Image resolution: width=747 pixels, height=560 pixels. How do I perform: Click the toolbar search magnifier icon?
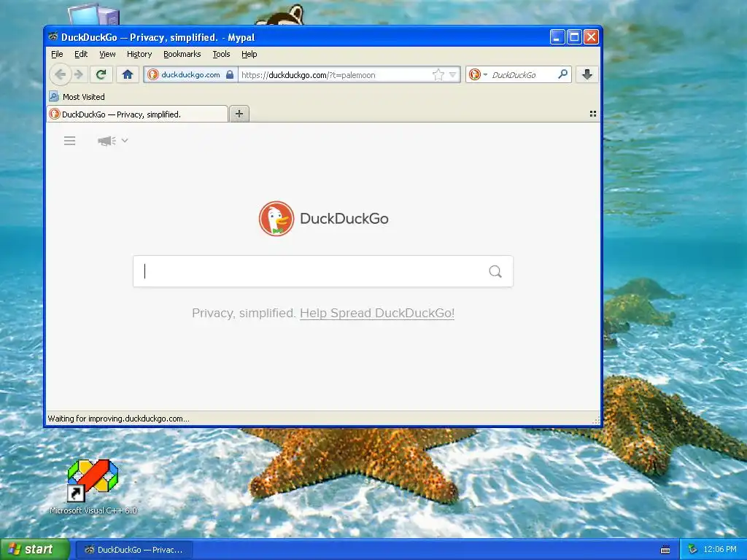click(562, 74)
